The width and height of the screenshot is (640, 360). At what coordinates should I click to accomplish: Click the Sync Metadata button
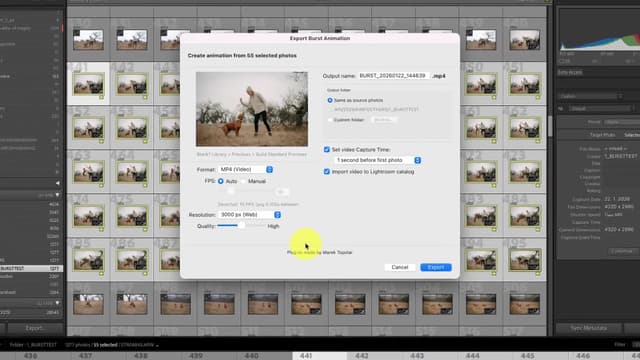[589, 328]
